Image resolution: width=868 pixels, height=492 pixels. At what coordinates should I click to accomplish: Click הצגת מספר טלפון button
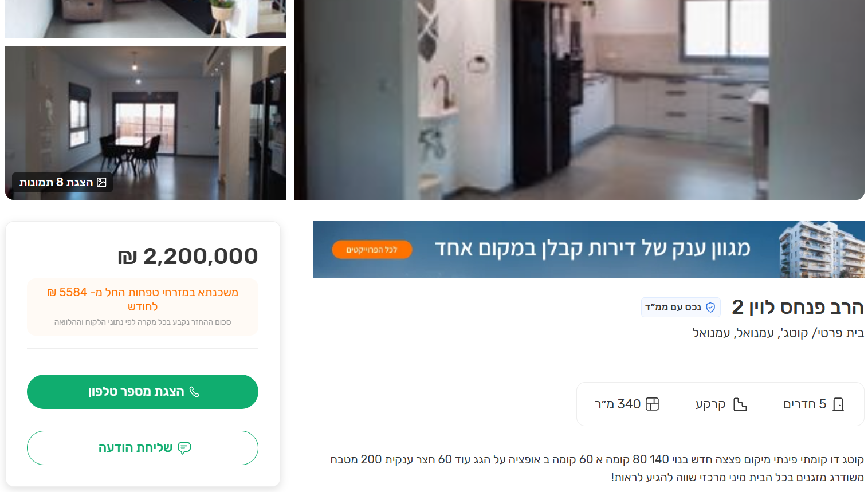(x=143, y=392)
